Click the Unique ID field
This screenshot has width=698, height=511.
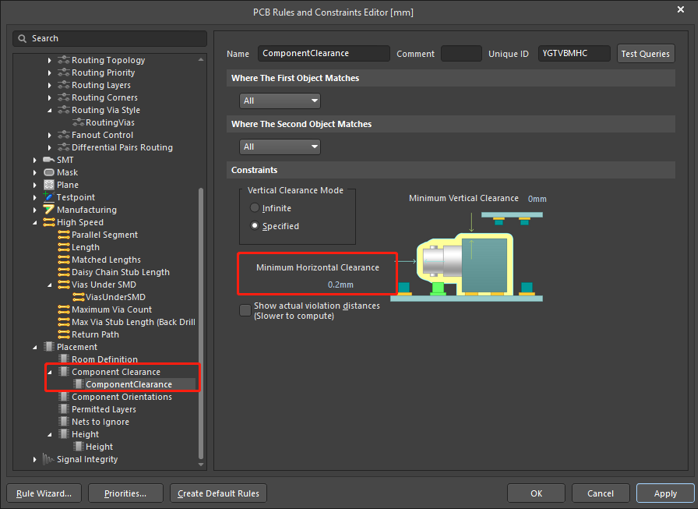(x=574, y=53)
